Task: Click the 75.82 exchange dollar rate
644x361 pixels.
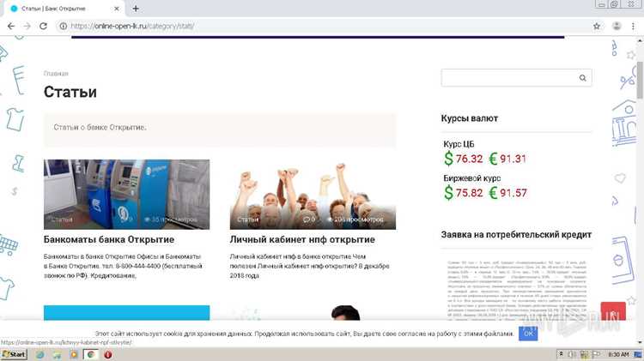Action: click(x=470, y=193)
